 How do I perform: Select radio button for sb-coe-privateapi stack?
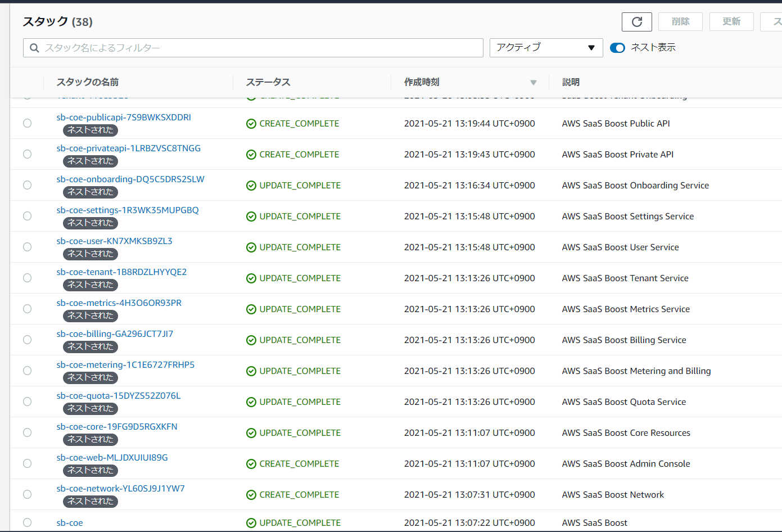(27, 154)
